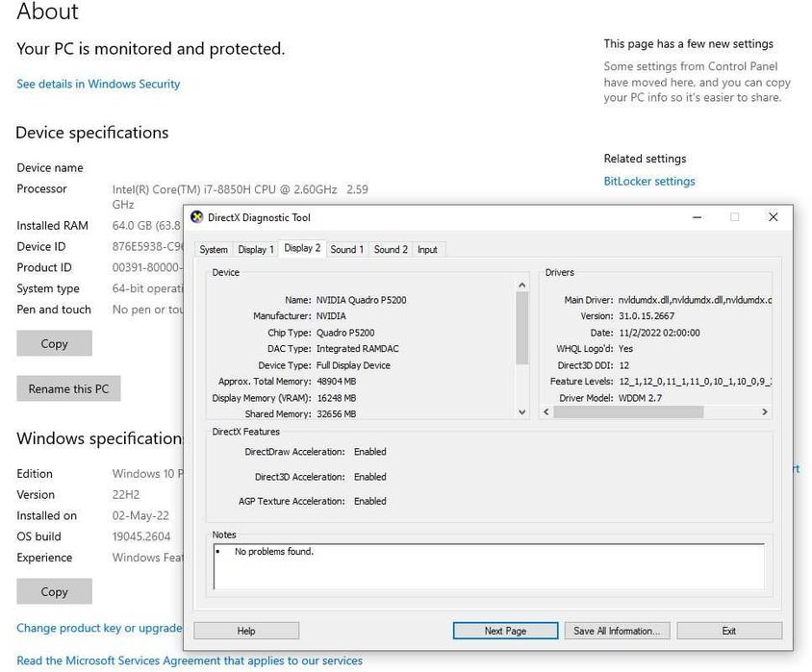The height and width of the screenshot is (672, 812).
Task: Copy the Device specifications
Action: pyautogui.click(x=55, y=343)
